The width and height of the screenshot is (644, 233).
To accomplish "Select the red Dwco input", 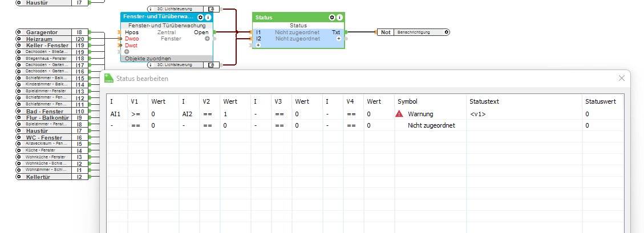I will click(132, 39).
